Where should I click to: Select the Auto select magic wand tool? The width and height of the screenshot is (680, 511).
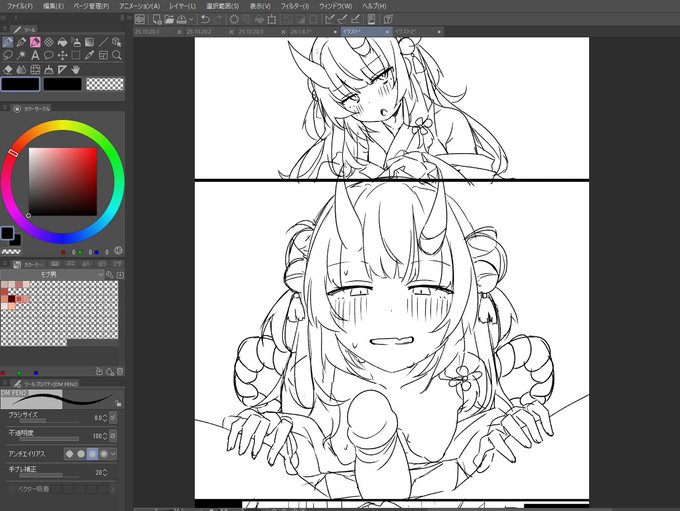click(21, 56)
